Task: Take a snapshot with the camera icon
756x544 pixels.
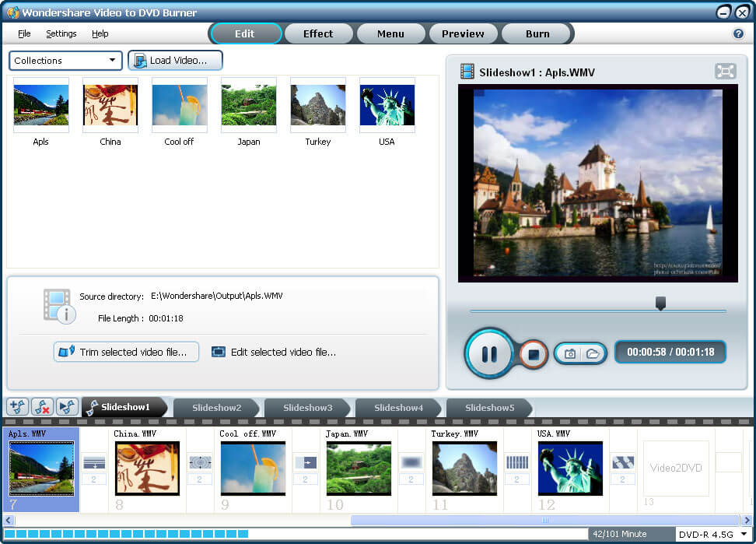Action: point(570,354)
